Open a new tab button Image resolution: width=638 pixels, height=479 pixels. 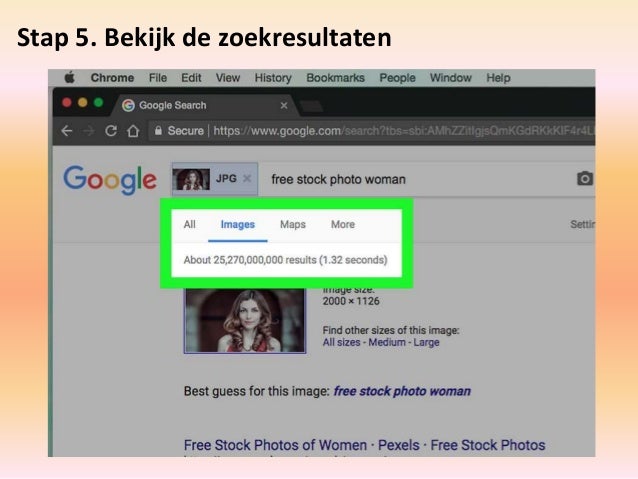[311, 107]
